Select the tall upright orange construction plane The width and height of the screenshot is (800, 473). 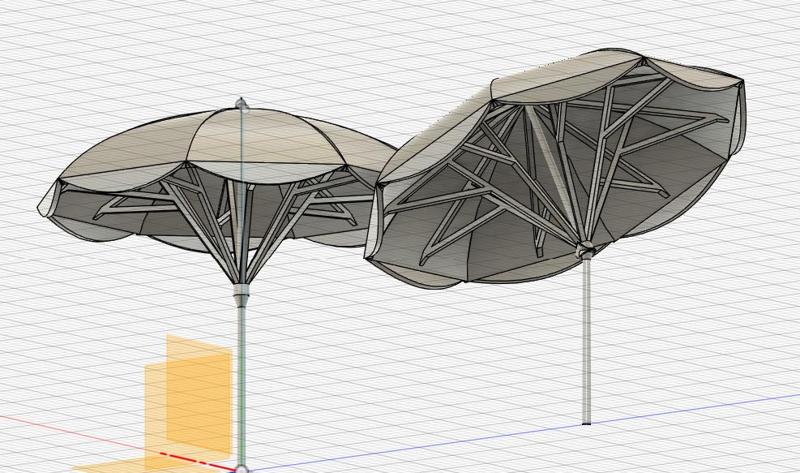199,395
